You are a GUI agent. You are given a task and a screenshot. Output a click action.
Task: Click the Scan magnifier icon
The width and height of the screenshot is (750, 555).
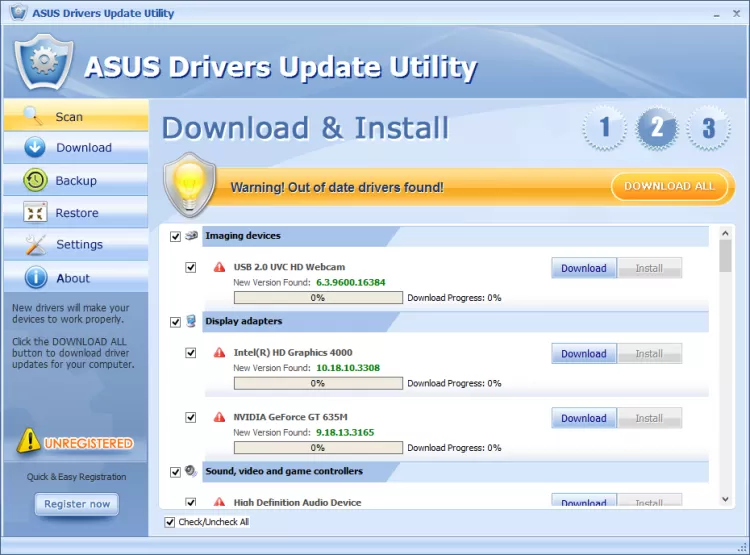tap(33, 115)
